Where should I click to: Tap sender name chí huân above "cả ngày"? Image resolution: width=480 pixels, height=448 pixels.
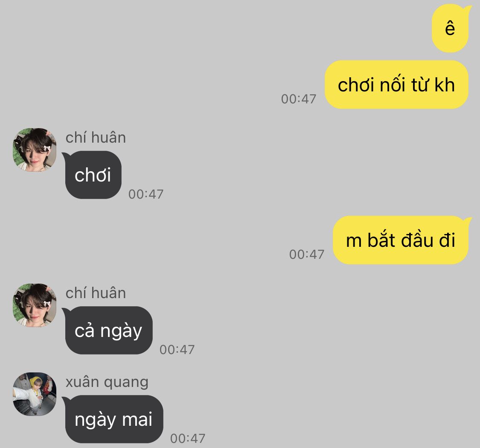click(96, 293)
